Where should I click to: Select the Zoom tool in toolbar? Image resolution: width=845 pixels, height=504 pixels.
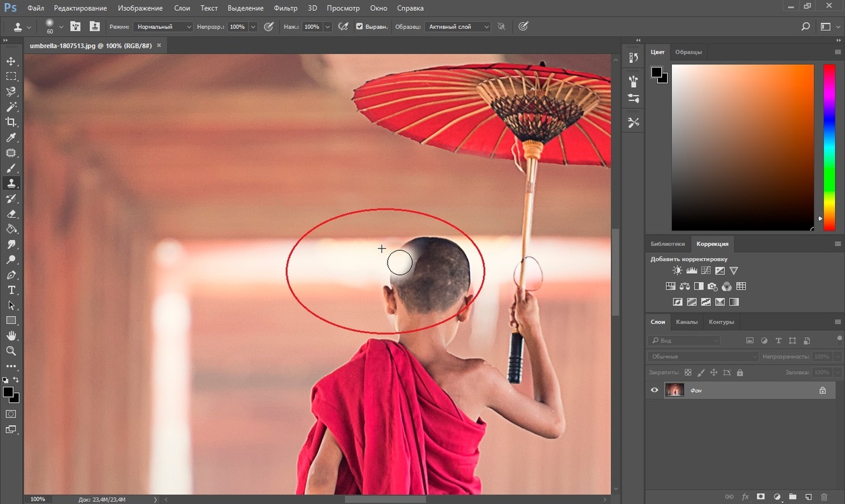pyautogui.click(x=11, y=351)
